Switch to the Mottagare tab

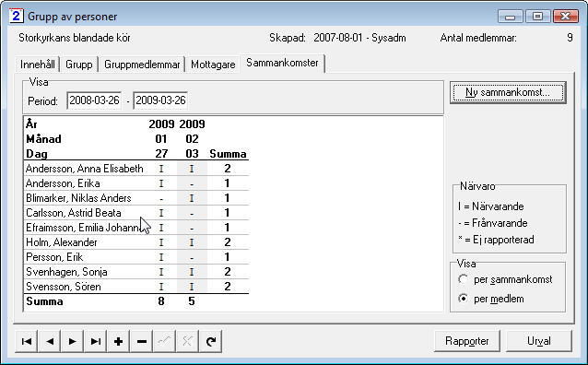tap(213, 65)
